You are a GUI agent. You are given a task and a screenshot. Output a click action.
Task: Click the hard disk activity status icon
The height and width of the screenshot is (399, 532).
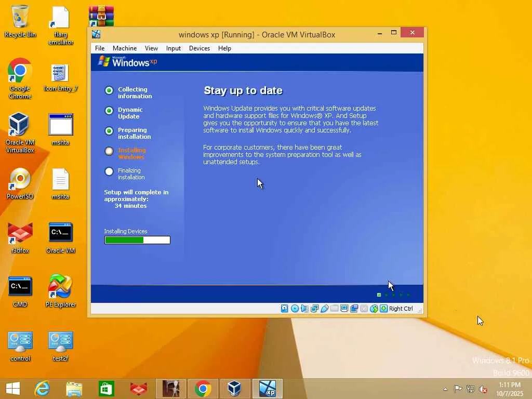click(x=284, y=309)
